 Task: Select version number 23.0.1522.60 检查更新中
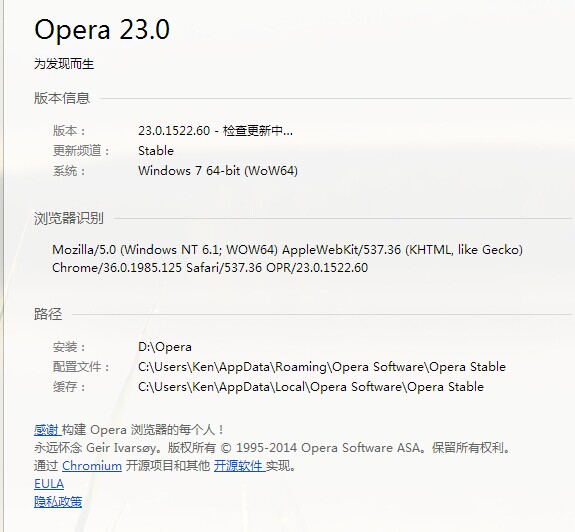click(216, 131)
